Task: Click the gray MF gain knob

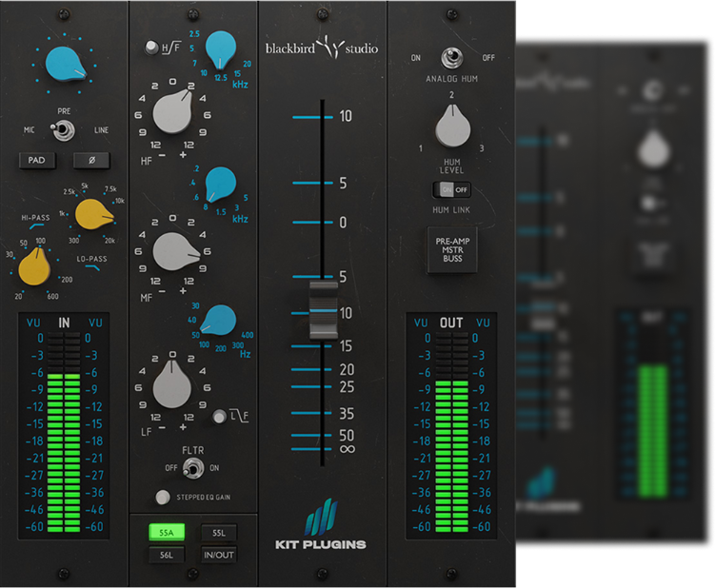Action: coord(173,251)
